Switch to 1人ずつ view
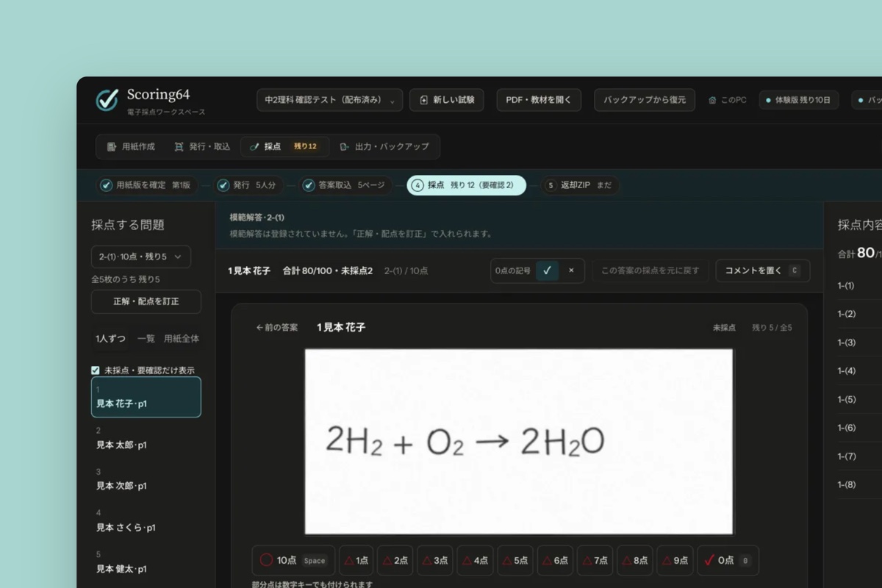Screen dimensions: 882x588 click(x=110, y=339)
